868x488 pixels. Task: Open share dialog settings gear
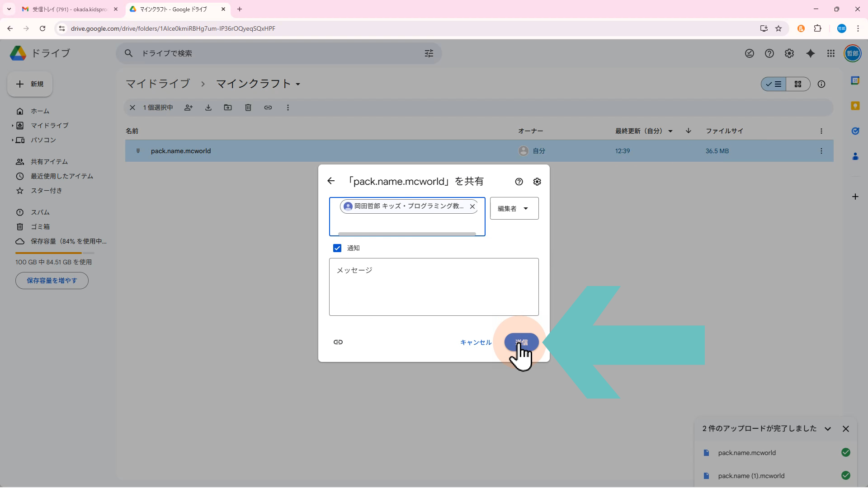(x=537, y=182)
